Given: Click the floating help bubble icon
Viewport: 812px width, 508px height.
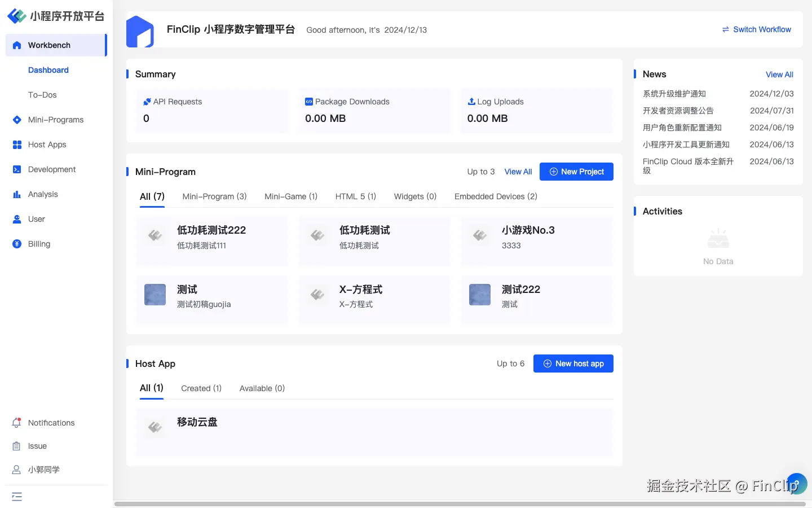Looking at the screenshot, I should click(x=797, y=483).
